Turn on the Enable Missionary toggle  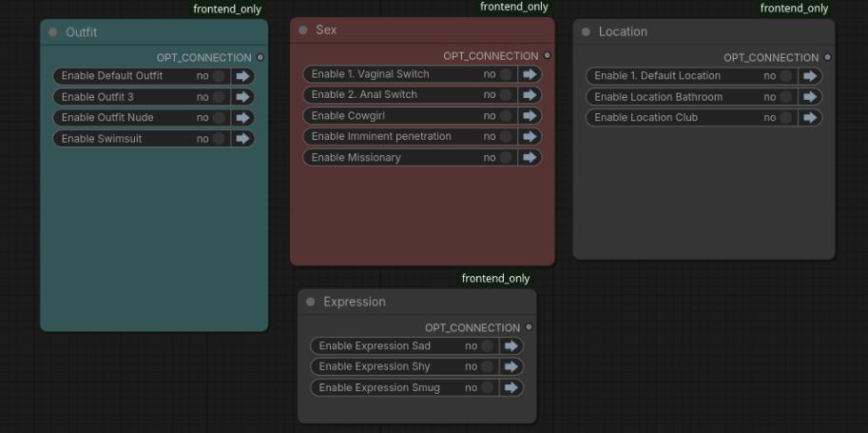pos(506,157)
